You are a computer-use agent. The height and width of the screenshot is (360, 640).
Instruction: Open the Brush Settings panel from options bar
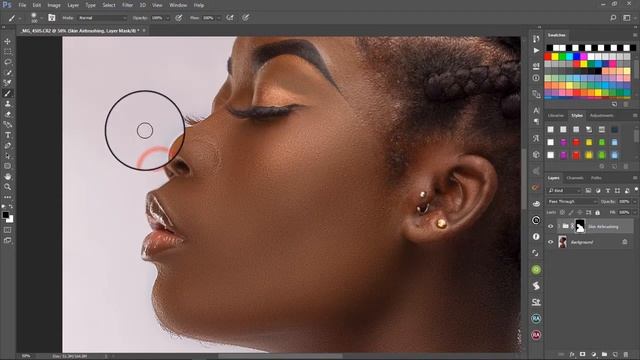tap(51, 18)
